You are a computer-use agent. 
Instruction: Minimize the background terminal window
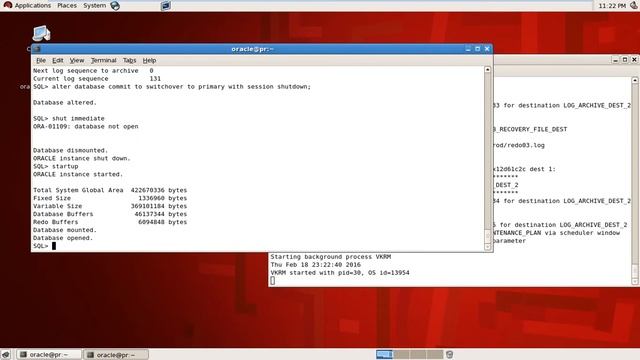[616, 60]
